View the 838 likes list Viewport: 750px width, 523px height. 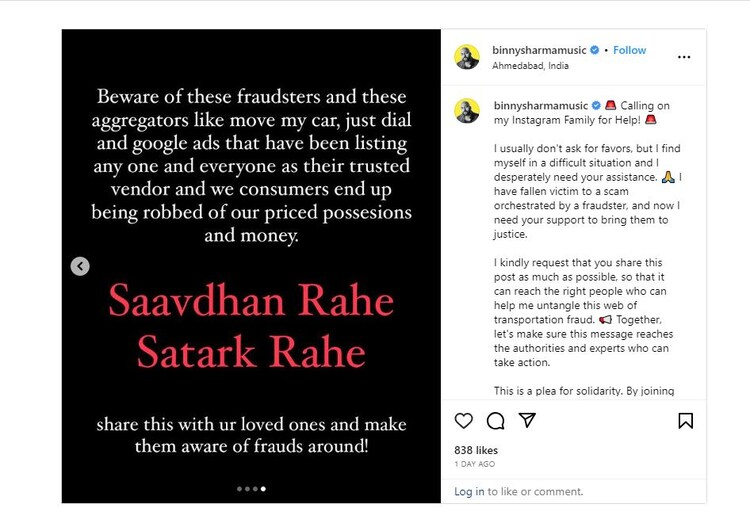tap(476, 451)
